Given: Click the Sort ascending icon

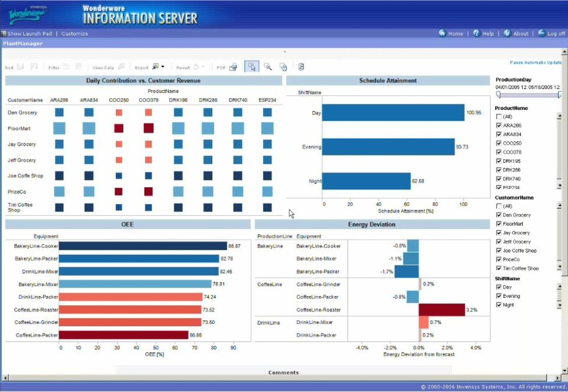Looking at the screenshot, I should [21, 66].
